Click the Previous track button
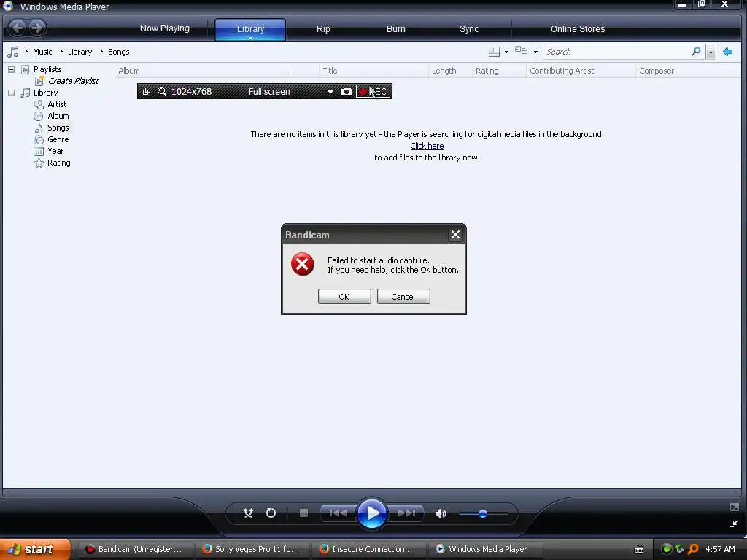Screen dimensions: 747x560 pyautogui.click(x=338, y=513)
